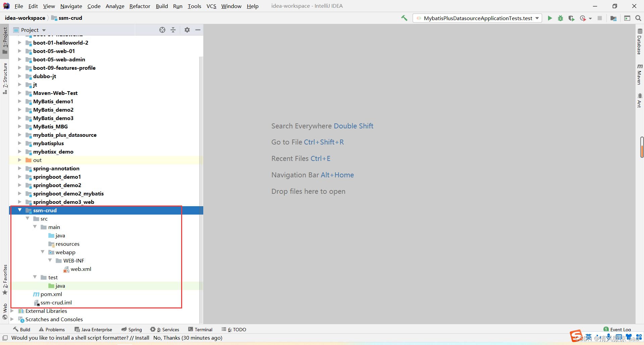
Task: Open the Build menu
Action: coord(162,6)
